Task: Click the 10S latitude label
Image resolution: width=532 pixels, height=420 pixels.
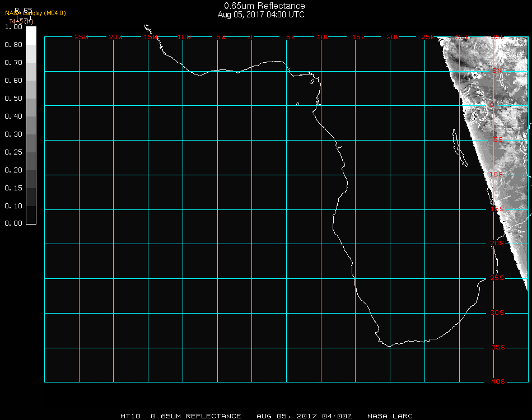Action: pos(496,174)
